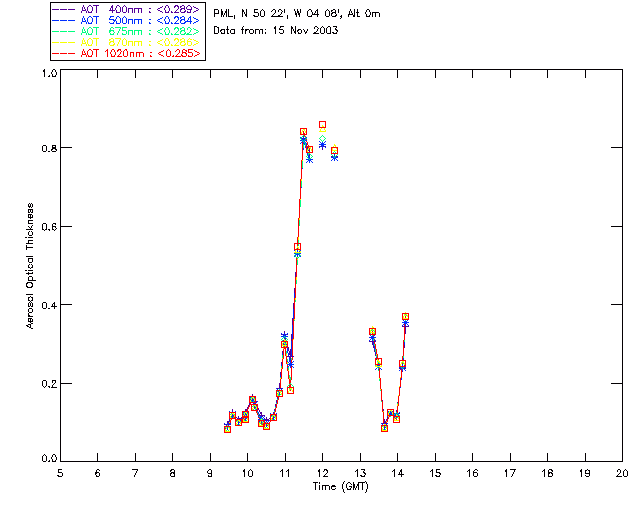
Task: Click the location text 'PML, N 50 22', W 04 08', Alt 0m'
Action: pyautogui.click(x=297, y=14)
